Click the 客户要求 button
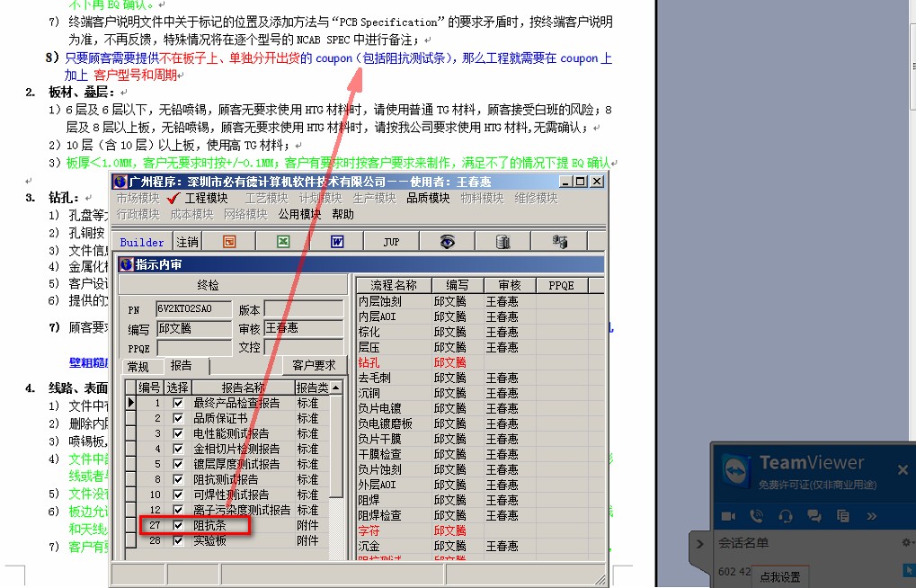The width and height of the screenshot is (916, 588). pos(315,365)
